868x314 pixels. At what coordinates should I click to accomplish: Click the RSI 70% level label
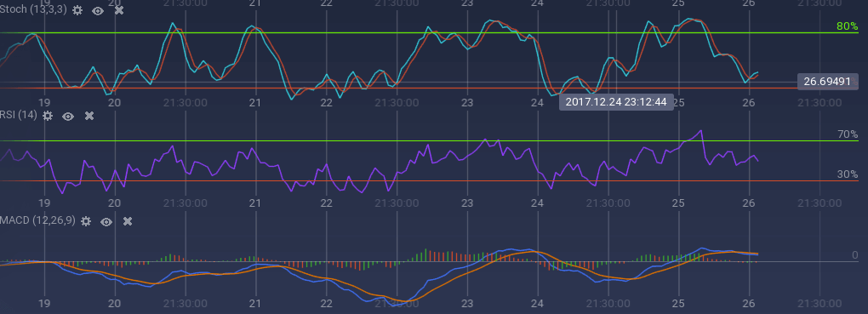click(847, 134)
